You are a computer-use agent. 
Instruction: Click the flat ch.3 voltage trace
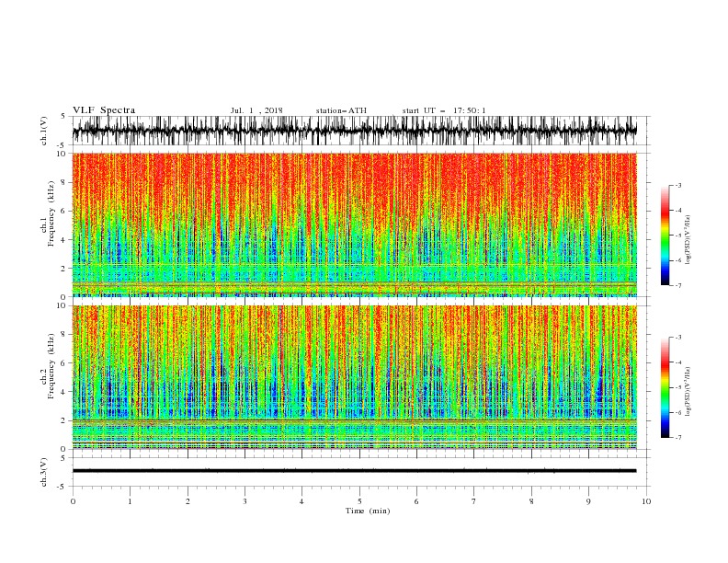point(354,471)
